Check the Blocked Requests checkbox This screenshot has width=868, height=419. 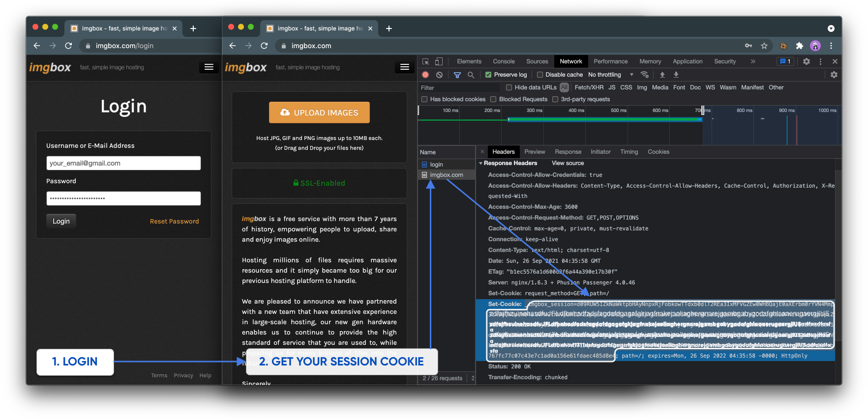(x=493, y=99)
